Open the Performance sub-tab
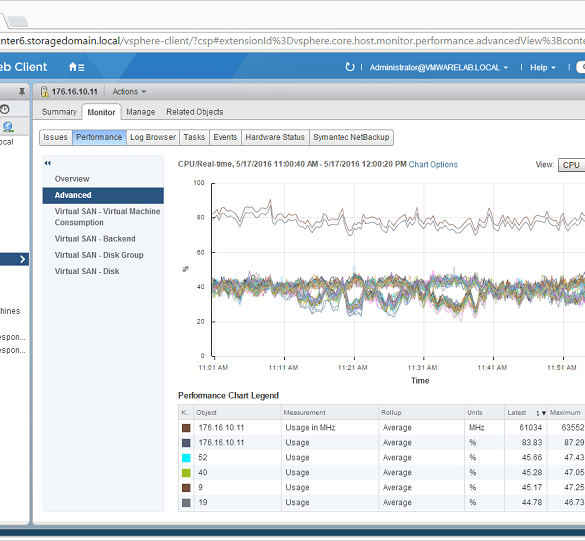 point(99,137)
